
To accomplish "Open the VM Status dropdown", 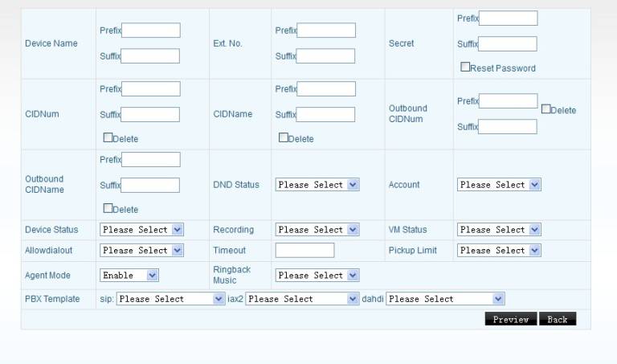I will 498,230.
